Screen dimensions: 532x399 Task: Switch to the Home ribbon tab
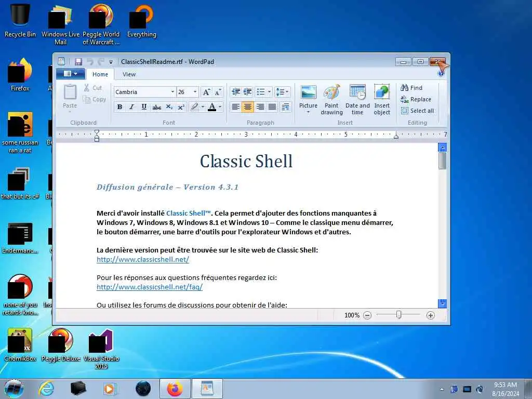[100, 74]
